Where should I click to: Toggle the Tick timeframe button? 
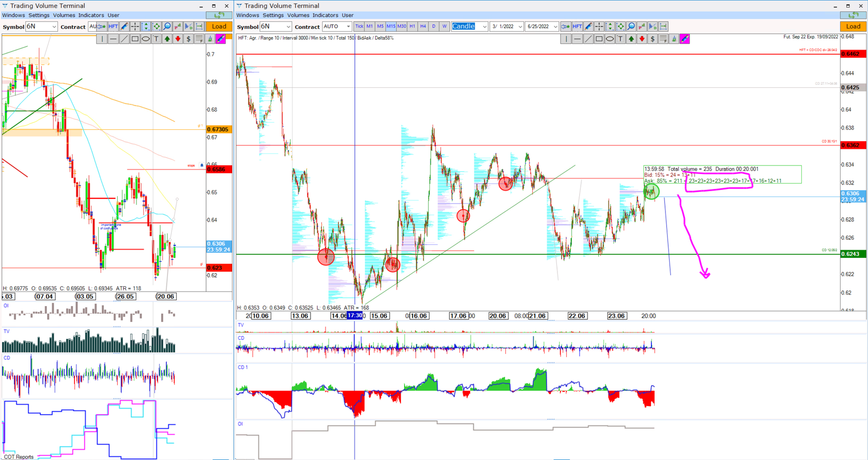coord(359,26)
